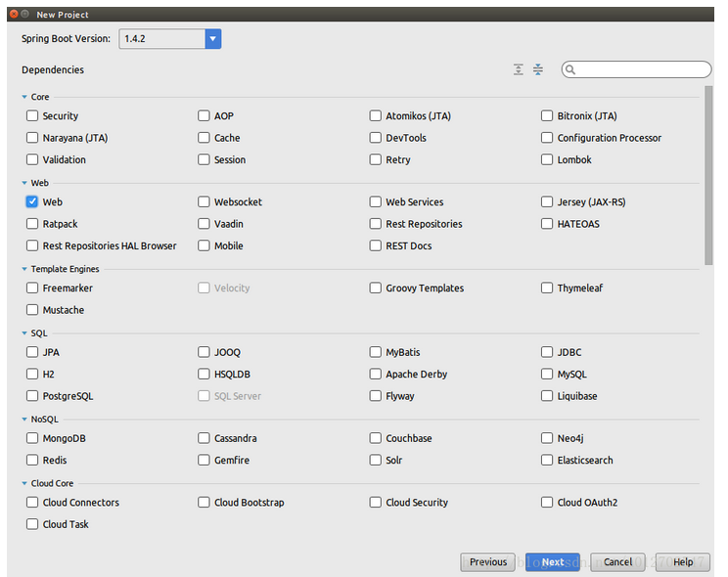The width and height of the screenshot is (728, 577).
Task: Tick Apache Derby checkbox
Action: pyautogui.click(x=375, y=374)
